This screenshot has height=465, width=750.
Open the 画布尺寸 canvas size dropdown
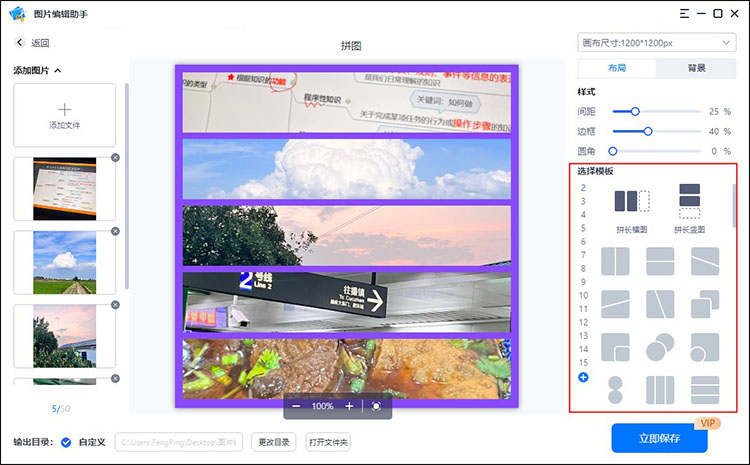(657, 43)
